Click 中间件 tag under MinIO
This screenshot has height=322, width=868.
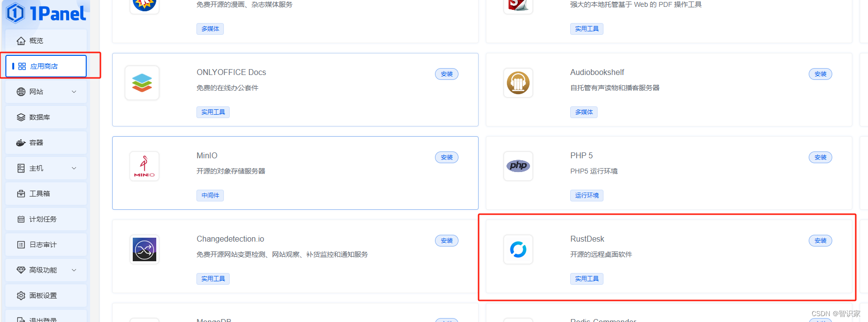pyautogui.click(x=210, y=196)
